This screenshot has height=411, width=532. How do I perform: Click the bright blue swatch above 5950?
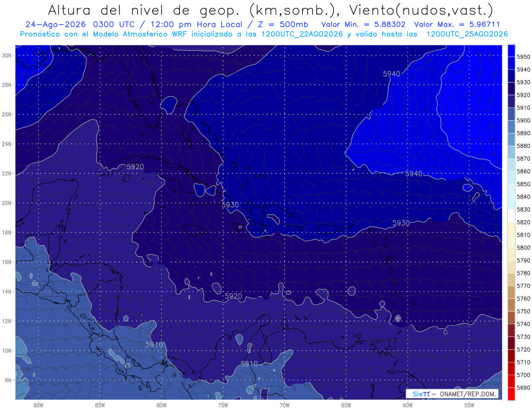(x=511, y=50)
